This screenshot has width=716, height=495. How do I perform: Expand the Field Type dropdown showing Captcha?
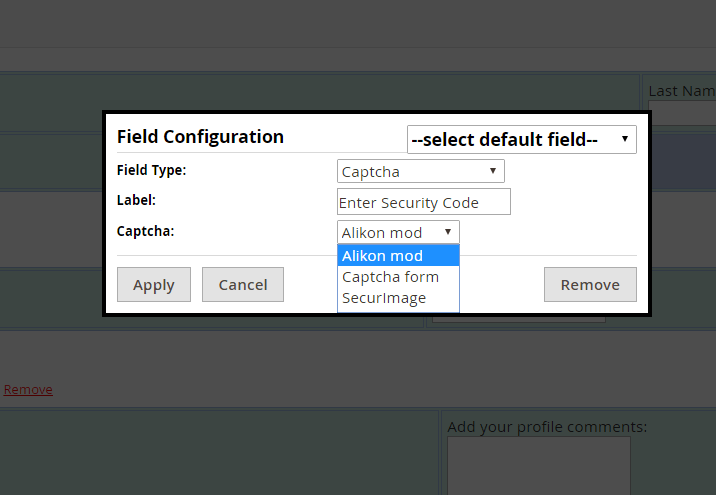[421, 171]
